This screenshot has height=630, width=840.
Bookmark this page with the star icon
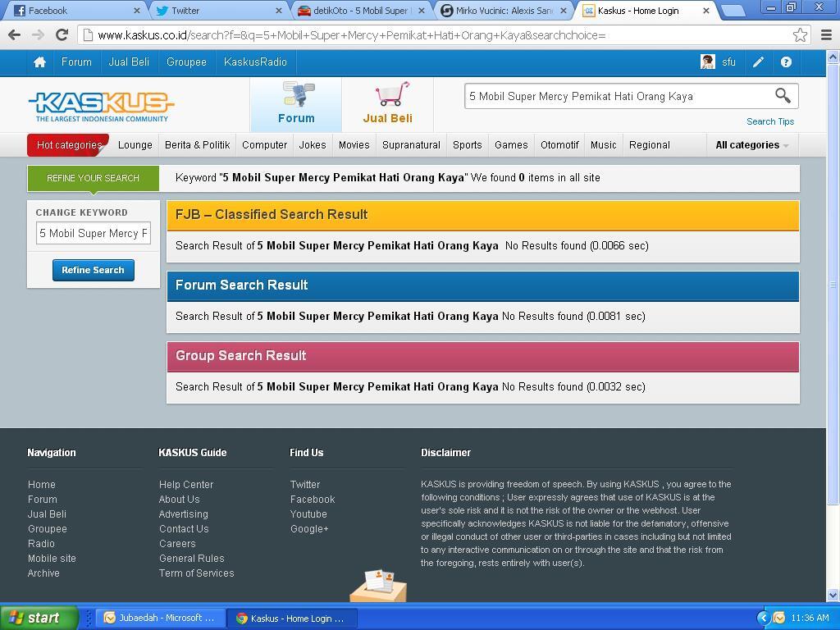coord(800,35)
